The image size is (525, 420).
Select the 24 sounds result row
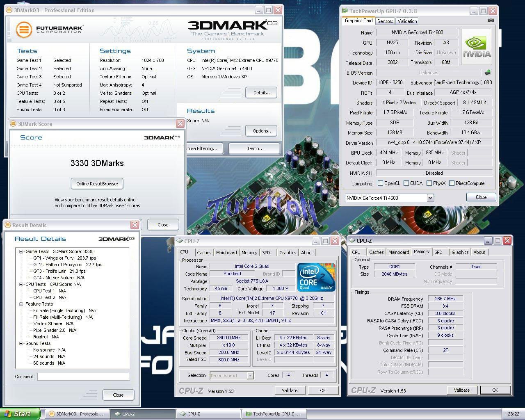49,356
